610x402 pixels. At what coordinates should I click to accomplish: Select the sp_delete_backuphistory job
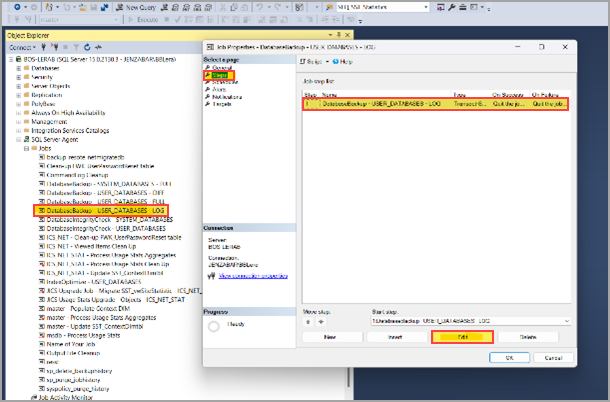[79, 371]
